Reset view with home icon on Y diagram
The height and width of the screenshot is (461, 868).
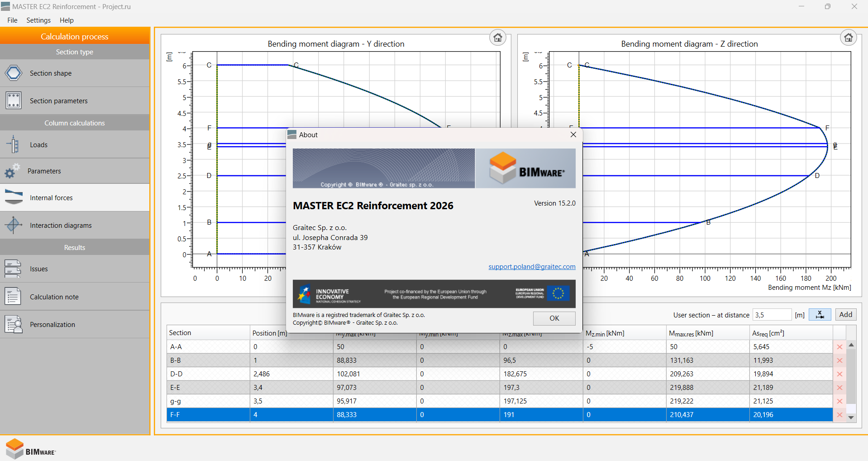pos(497,38)
